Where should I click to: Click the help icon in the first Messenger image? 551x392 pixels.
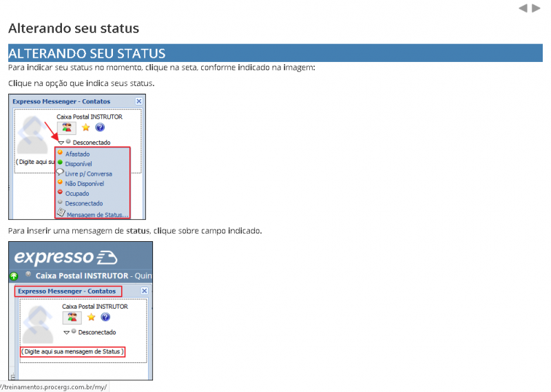click(x=100, y=127)
